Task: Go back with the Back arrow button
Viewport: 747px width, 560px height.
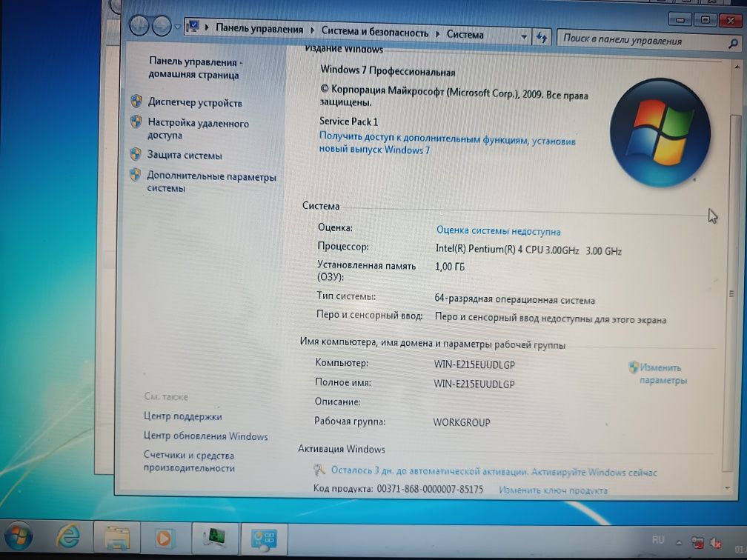Action: point(139,25)
